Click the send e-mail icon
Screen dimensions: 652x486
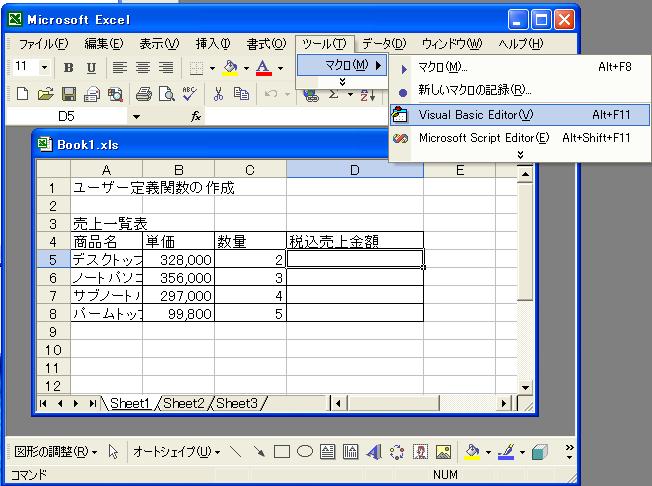(92, 94)
